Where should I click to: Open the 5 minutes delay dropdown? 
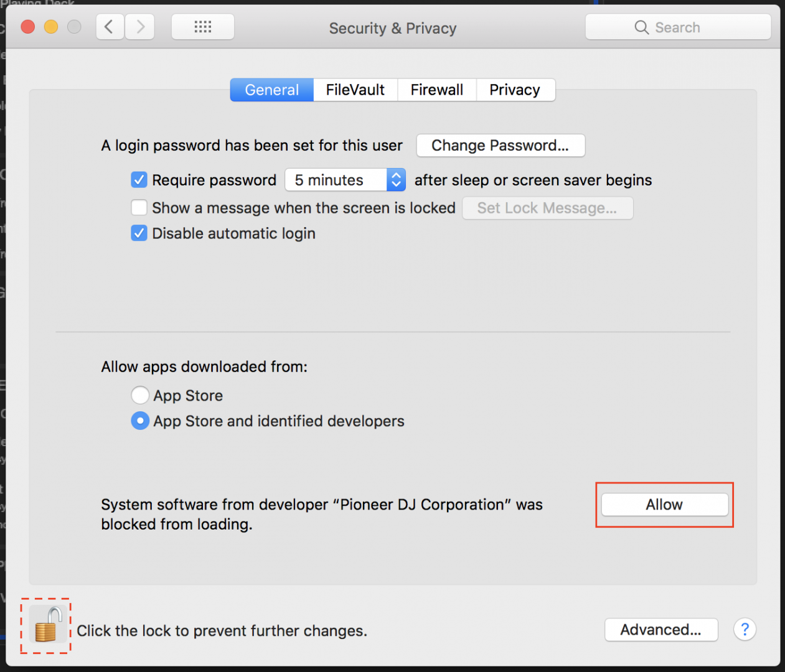pyautogui.click(x=345, y=180)
